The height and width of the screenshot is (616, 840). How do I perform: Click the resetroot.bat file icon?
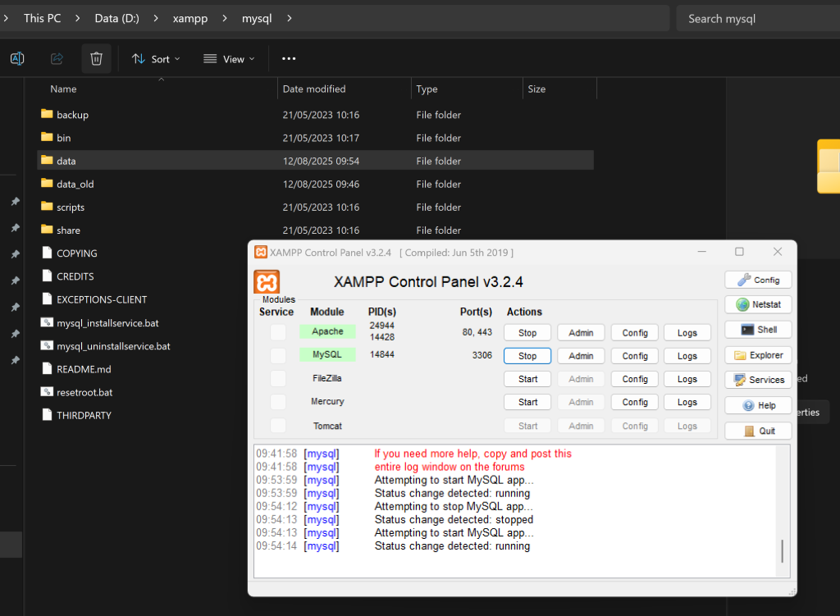(x=47, y=391)
